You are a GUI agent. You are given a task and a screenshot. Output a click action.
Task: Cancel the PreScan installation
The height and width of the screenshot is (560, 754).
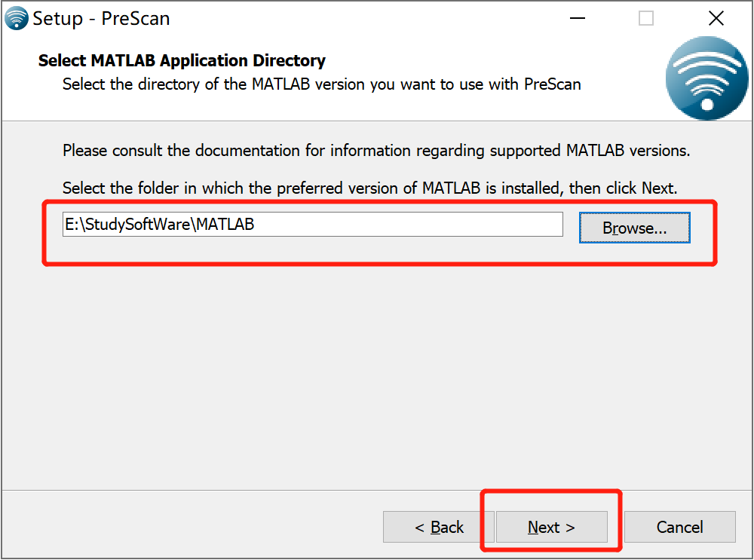(679, 527)
